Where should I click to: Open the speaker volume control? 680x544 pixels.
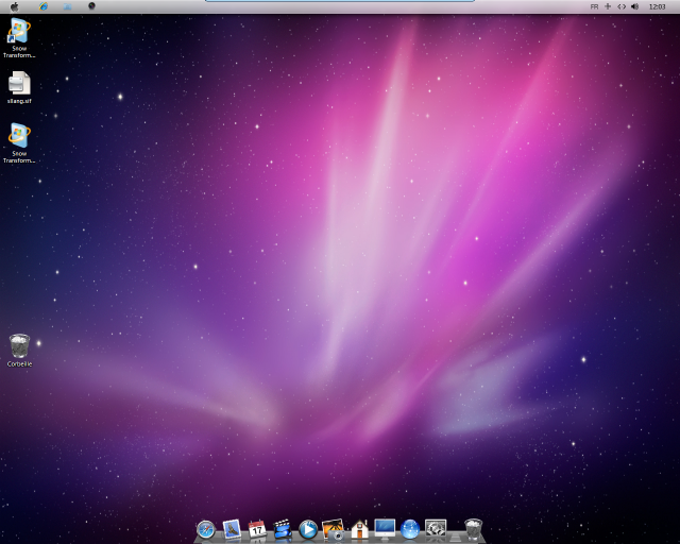(635, 7)
